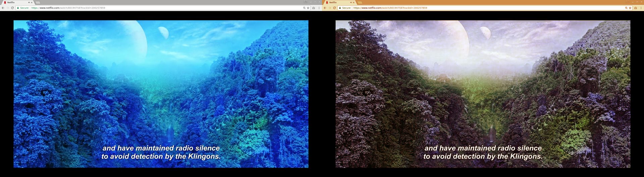
Task: Click the bookmark star in the orange right window
Action: click(630, 8)
